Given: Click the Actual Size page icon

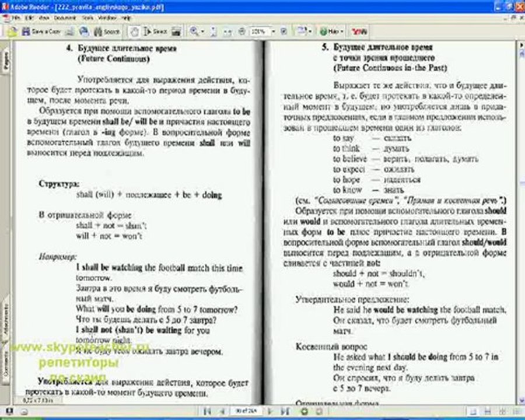Looking at the screenshot, I should coord(213,32).
